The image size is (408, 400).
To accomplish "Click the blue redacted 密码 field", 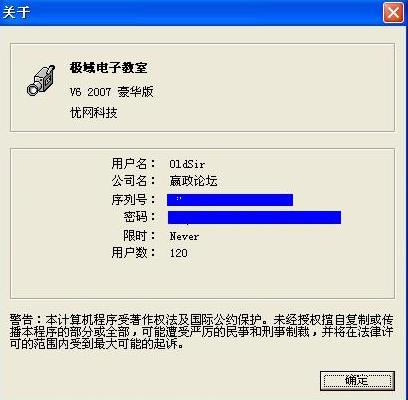I will [x=254, y=217].
